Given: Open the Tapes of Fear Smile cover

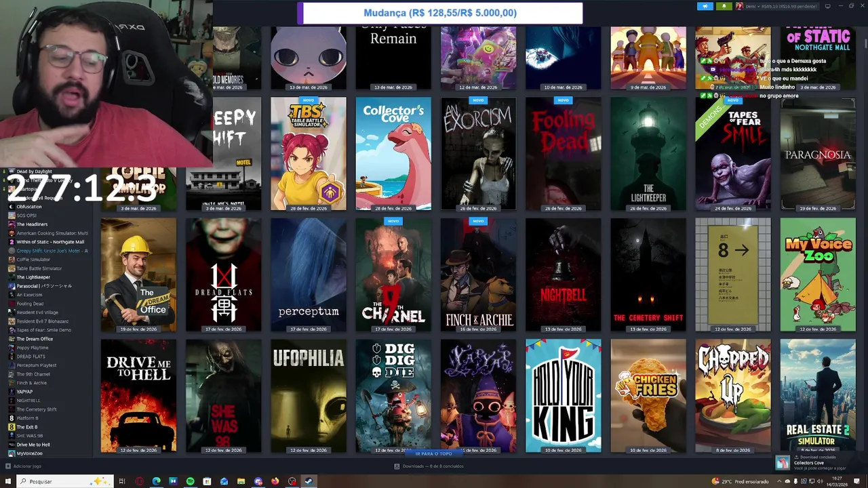Looking at the screenshot, I should point(733,154).
